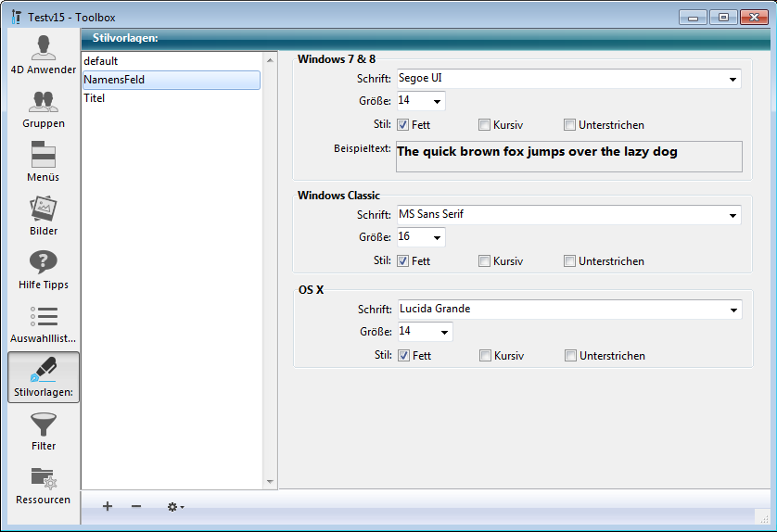The height and width of the screenshot is (532, 777).
Task: Open the Ressourcen section icon
Action: pos(43,486)
